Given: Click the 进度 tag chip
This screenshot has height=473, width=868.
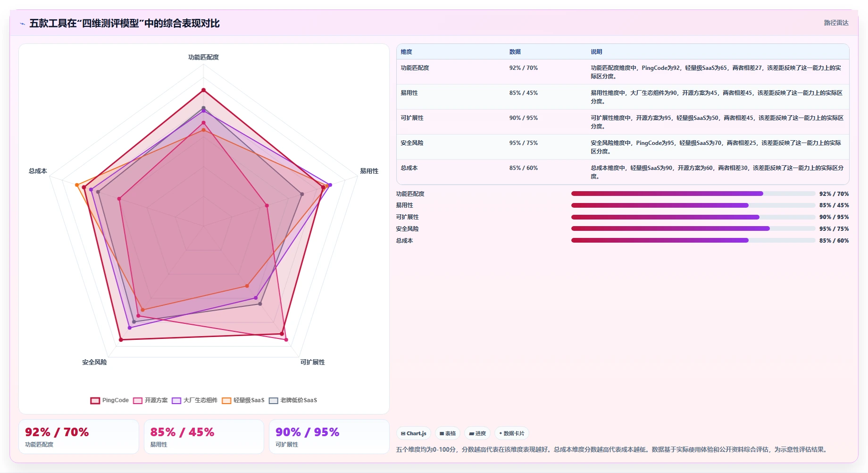Looking at the screenshot, I should click(477, 433).
